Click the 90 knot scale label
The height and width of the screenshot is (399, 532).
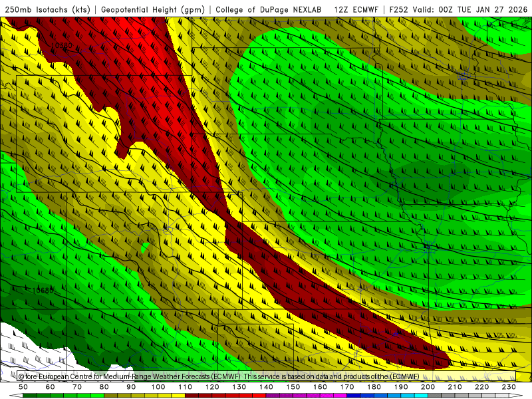(131, 387)
